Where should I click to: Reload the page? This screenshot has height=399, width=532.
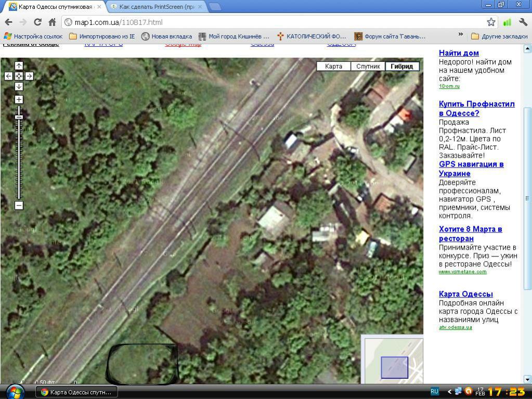37,22
